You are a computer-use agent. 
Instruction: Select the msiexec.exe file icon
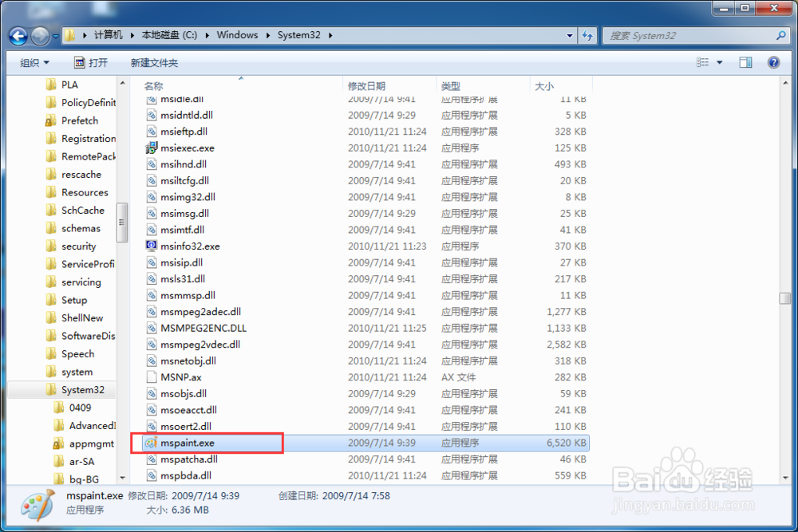pyautogui.click(x=151, y=148)
